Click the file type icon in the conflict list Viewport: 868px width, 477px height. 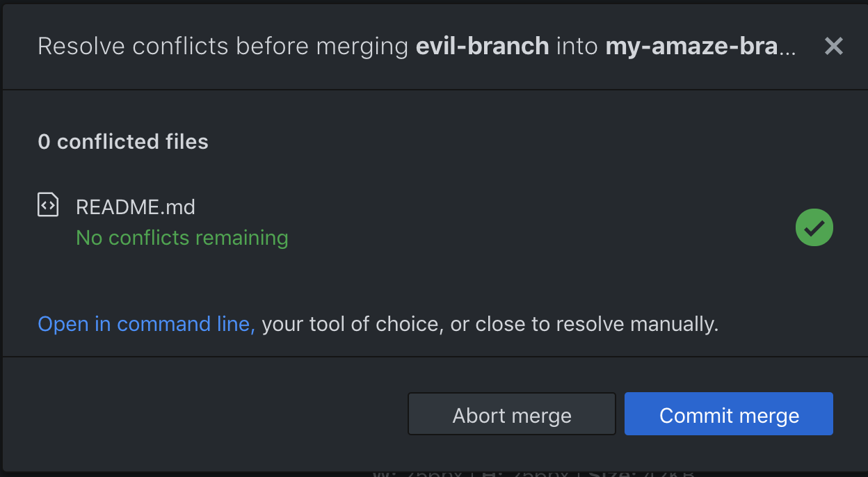click(x=47, y=204)
